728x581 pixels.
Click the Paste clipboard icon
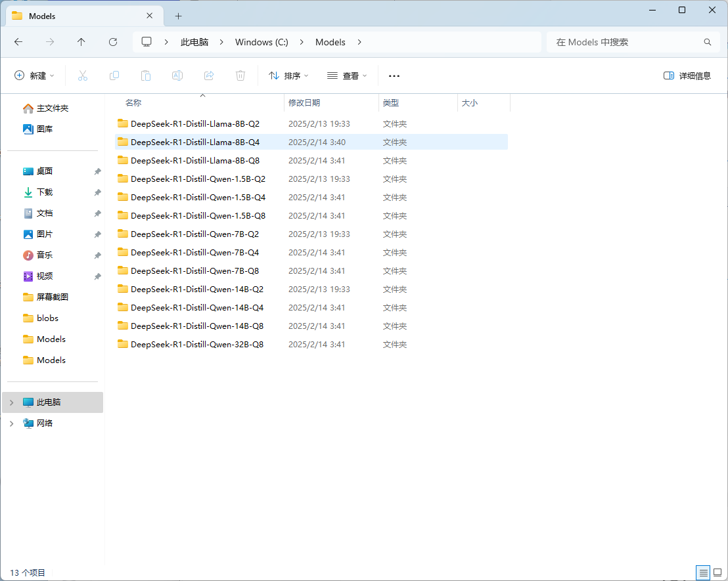pos(146,75)
